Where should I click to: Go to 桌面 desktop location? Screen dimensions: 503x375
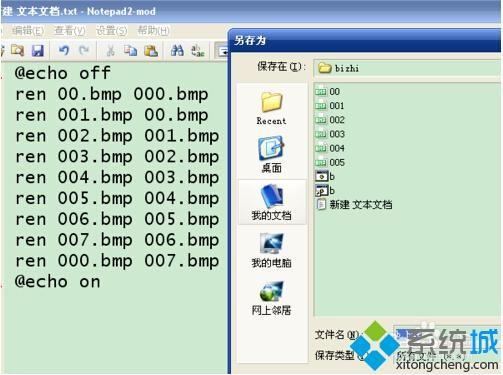pyautogui.click(x=271, y=155)
